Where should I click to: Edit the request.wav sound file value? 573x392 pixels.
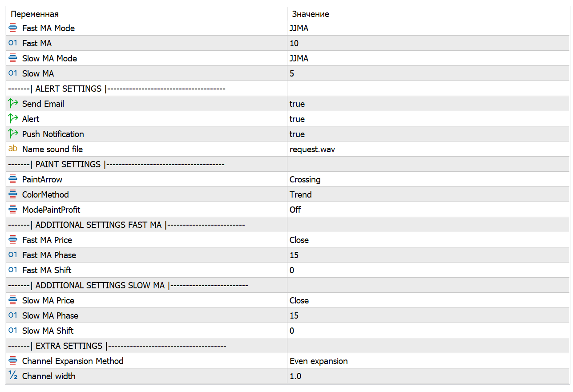coord(312,149)
